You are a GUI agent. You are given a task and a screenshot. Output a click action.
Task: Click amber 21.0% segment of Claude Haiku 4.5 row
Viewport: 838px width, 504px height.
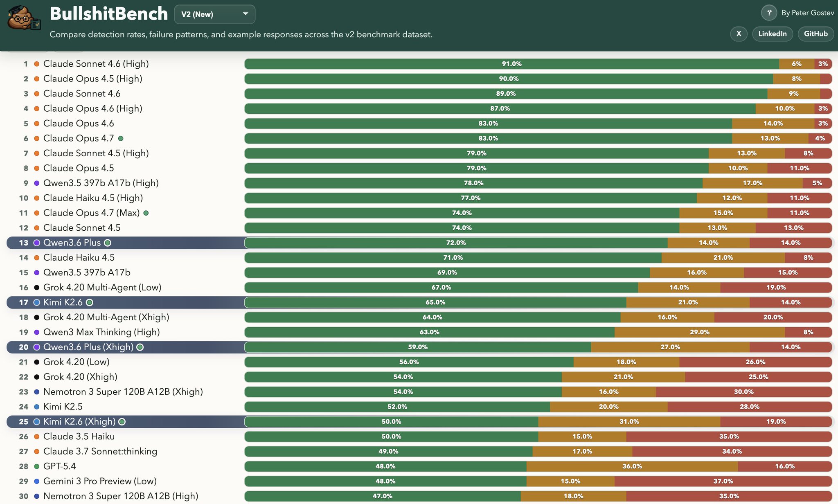[723, 257]
